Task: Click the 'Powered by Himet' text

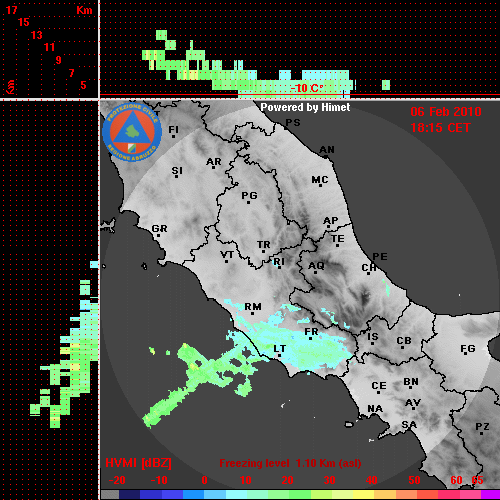Action: (x=305, y=107)
